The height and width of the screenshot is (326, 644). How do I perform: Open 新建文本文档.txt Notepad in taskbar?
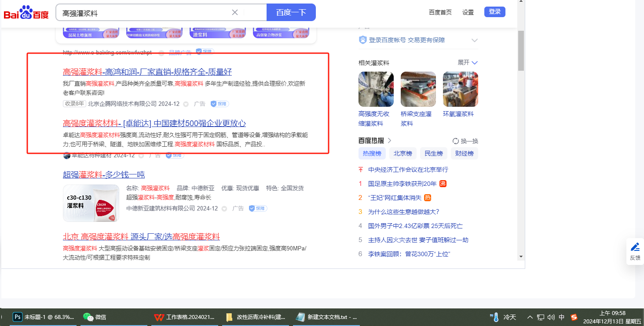tap(326, 317)
